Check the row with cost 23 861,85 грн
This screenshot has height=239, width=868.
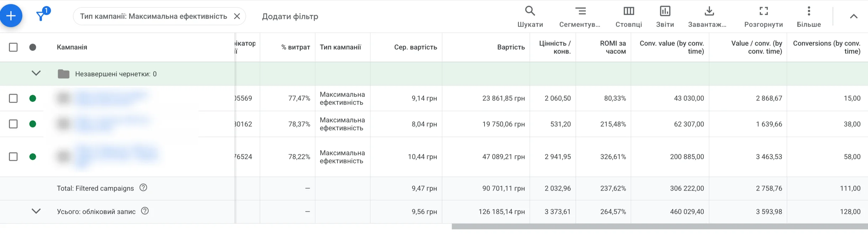tap(13, 98)
